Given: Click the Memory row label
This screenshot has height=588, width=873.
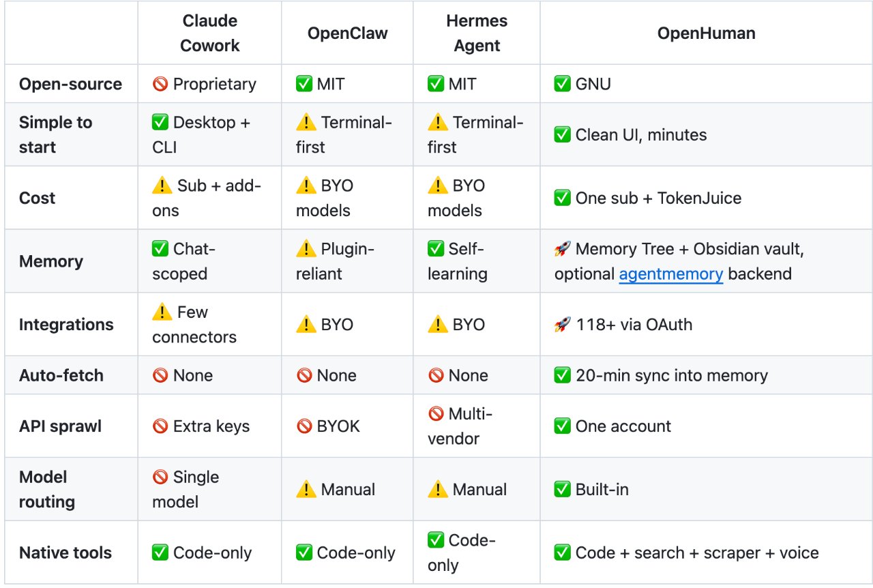Looking at the screenshot, I should [x=51, y=261].
